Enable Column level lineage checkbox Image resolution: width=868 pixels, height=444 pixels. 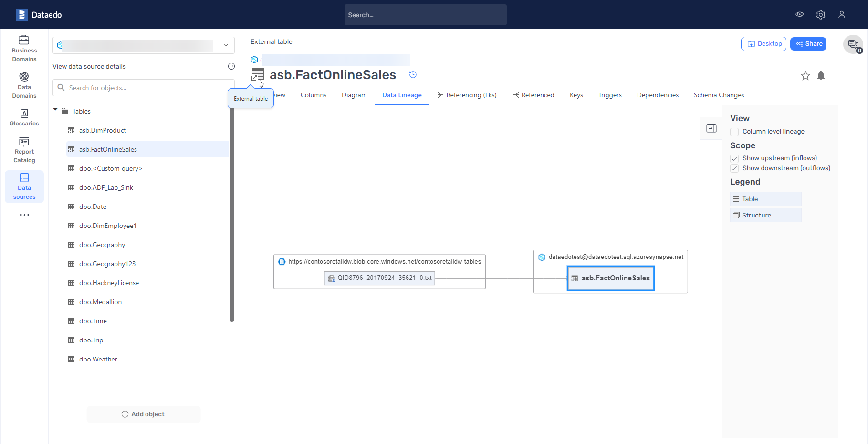[x=734, y=132]
